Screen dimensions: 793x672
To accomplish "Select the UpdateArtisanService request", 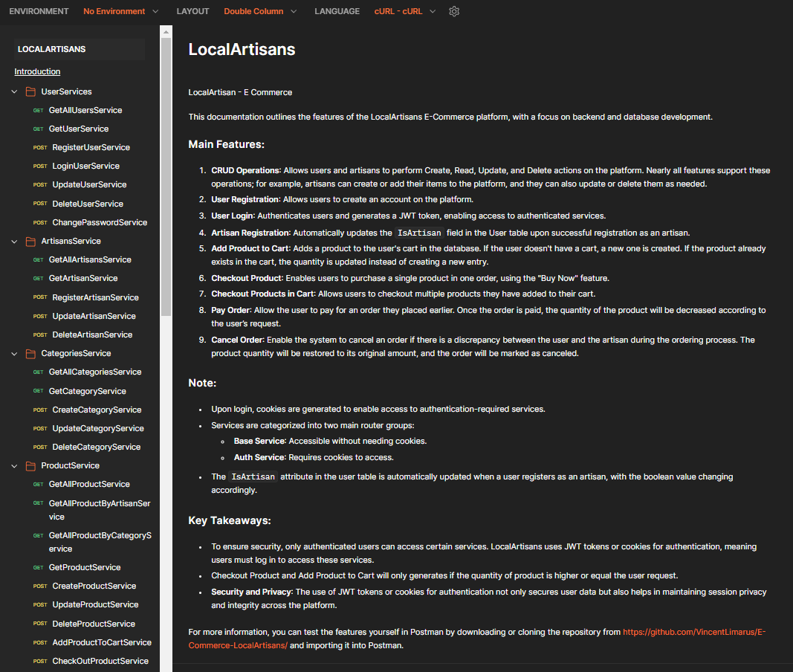I will tap(94, 316).
